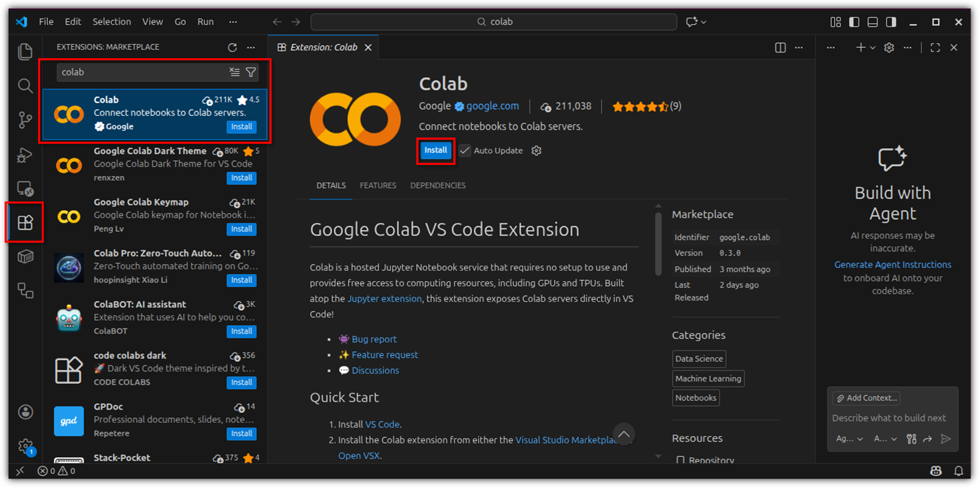
Task: Open the Run menu
Action: click(206, 22)
